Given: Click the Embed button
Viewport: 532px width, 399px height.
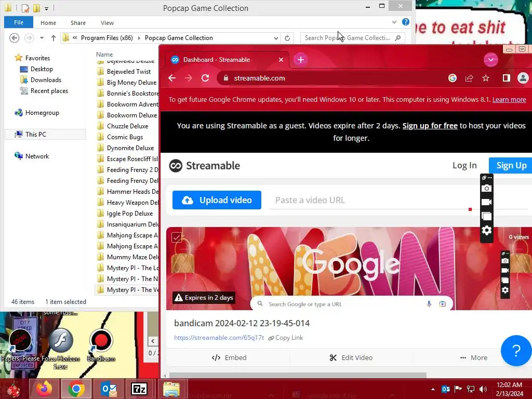Looking at the screenshot, I should tap(229, 357).
